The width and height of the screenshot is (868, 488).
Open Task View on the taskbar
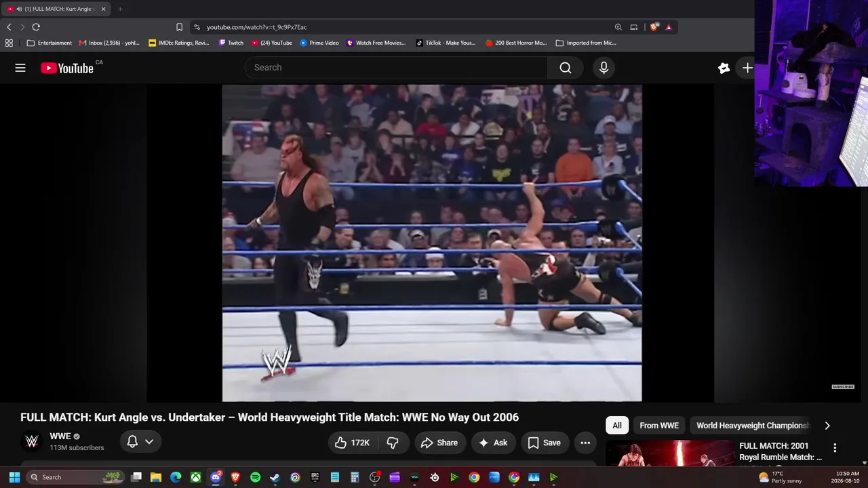tap(136, 477)
